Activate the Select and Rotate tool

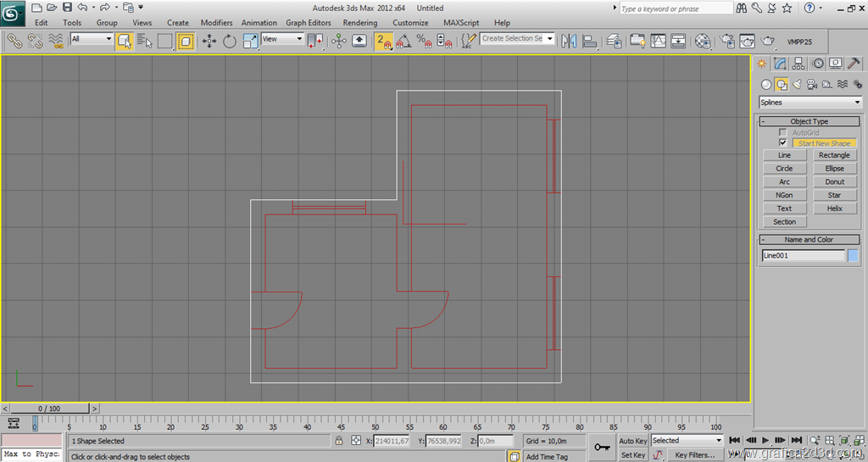[x=230, y=41]
